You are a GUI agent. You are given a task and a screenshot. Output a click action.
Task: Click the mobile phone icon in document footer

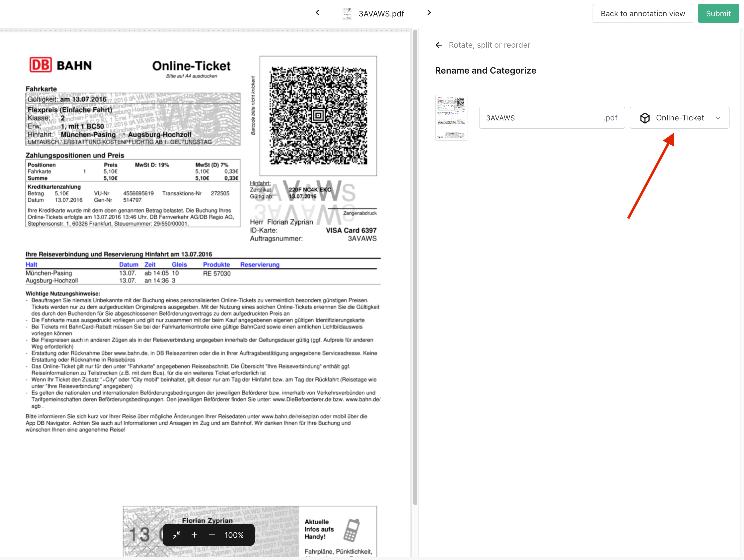(x=352, y=530)
